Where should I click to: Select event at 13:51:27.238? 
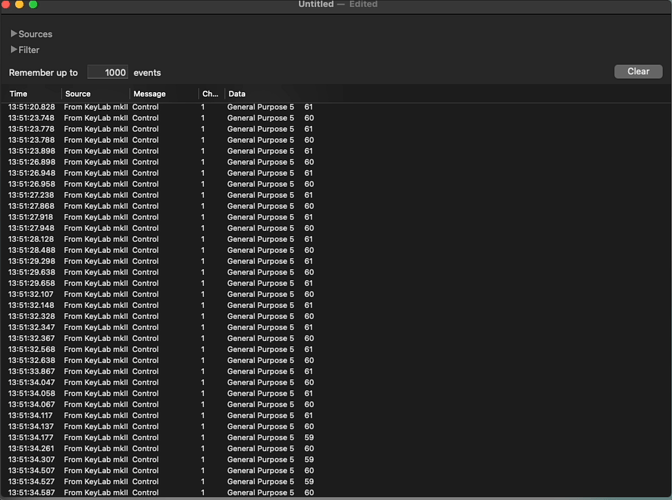pos(336,195)
